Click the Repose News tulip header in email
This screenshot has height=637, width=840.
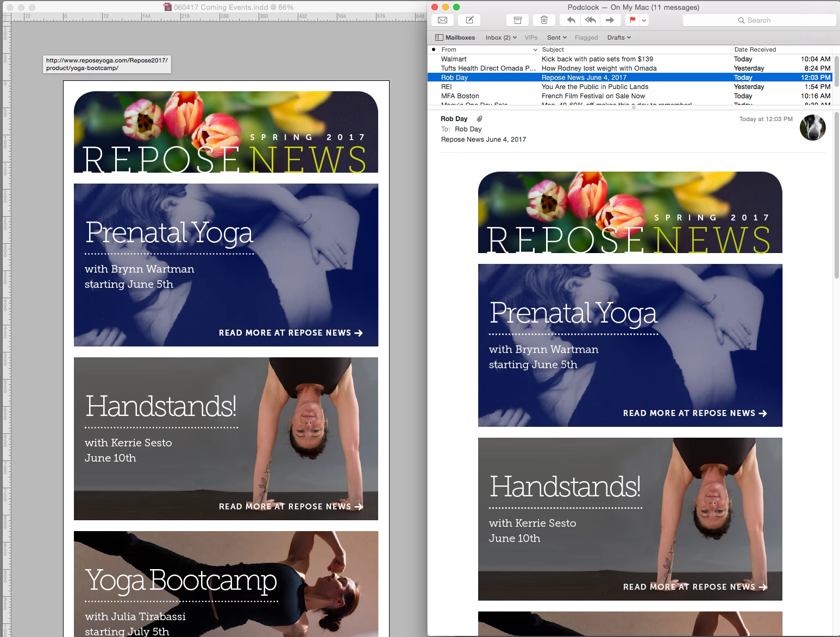tap(630, 212)
